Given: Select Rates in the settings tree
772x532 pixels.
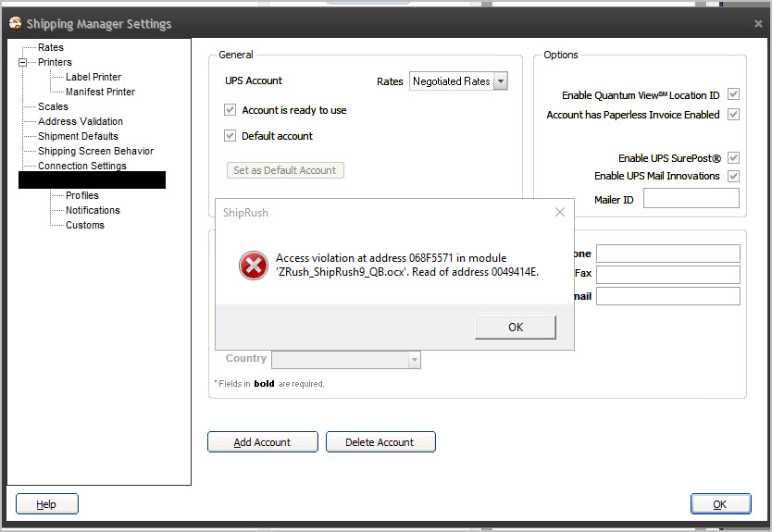Looking at the screenshot, I should point(51,47).
